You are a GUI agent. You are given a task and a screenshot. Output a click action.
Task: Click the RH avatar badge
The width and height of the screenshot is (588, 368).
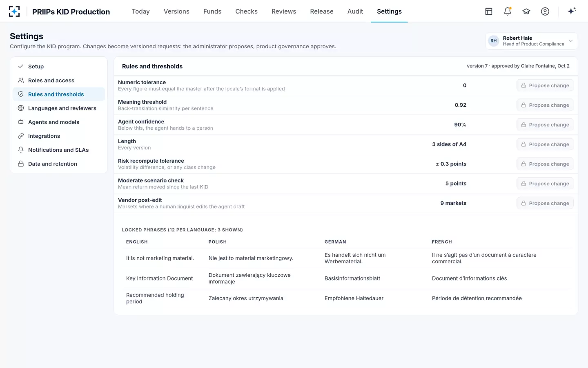494,41
